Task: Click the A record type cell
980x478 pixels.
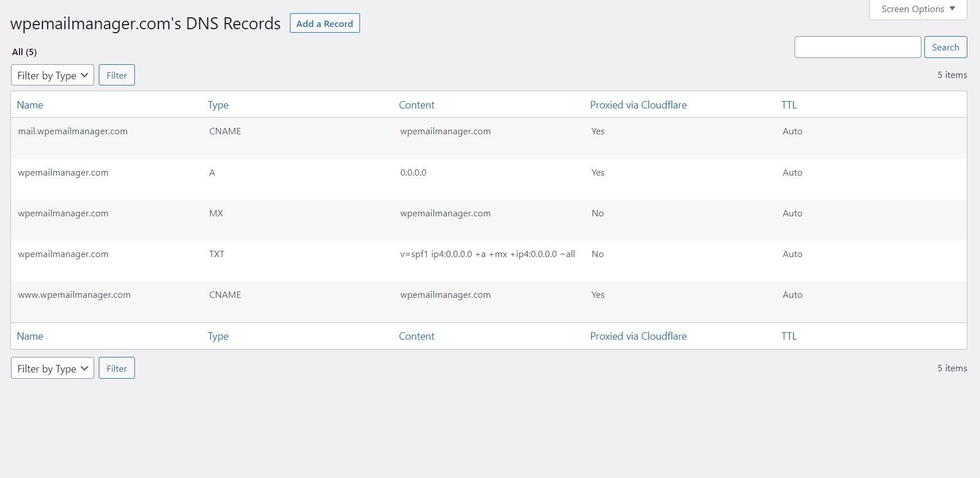Action: (212, 173)
